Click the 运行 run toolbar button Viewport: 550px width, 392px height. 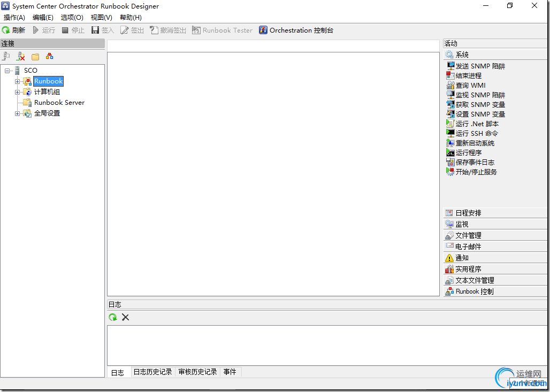44,30
